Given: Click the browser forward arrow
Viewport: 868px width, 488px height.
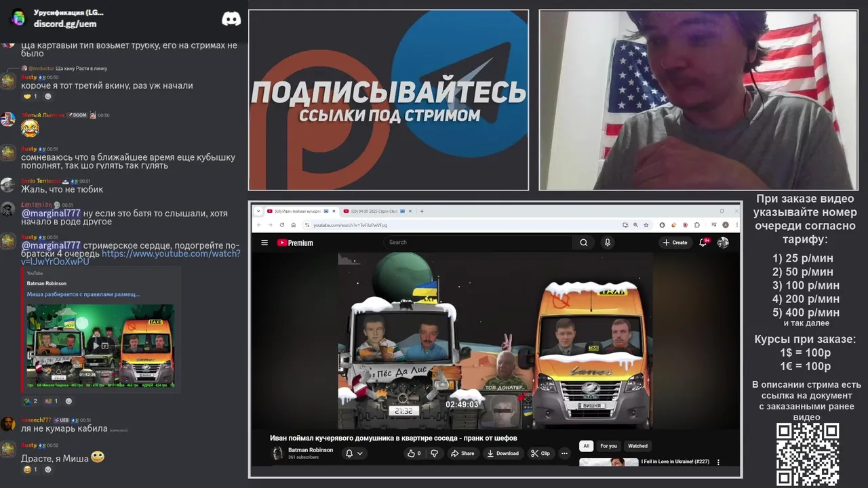Looking at the screenshot, I should [270, 225].
